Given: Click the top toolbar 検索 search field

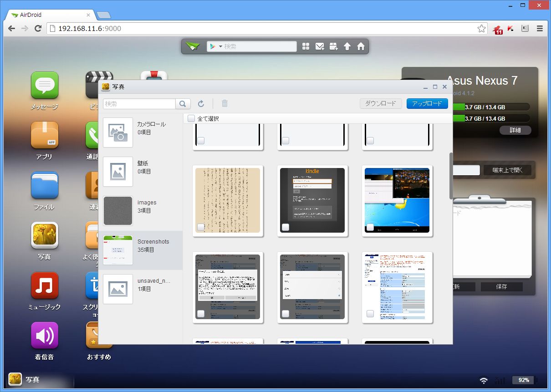Looking at the screenshot, I should click(x=260, y=46).
